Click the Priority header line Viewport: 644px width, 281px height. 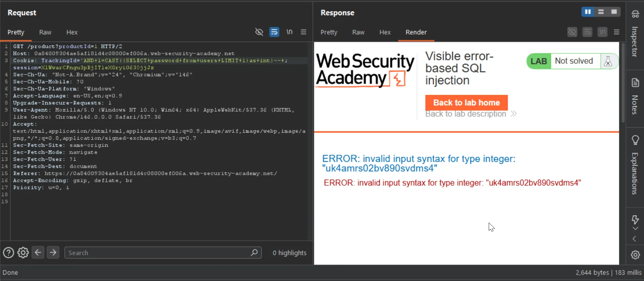pos(41,187)
